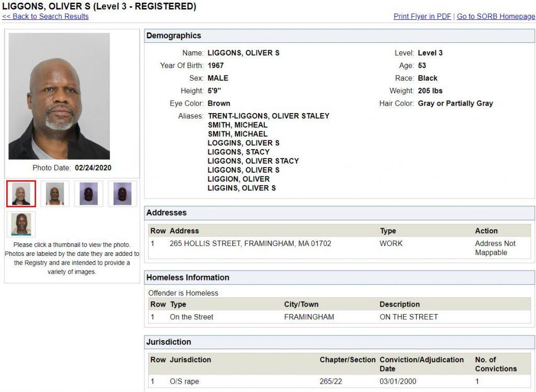The width and height of the screenshot is (536, 392).
Task: Select the red-bordered photo thumbnail
Action: click(21, 194)
